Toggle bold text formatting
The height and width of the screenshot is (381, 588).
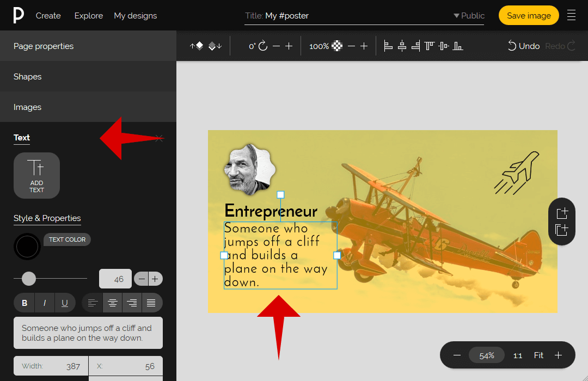[24, 303]
